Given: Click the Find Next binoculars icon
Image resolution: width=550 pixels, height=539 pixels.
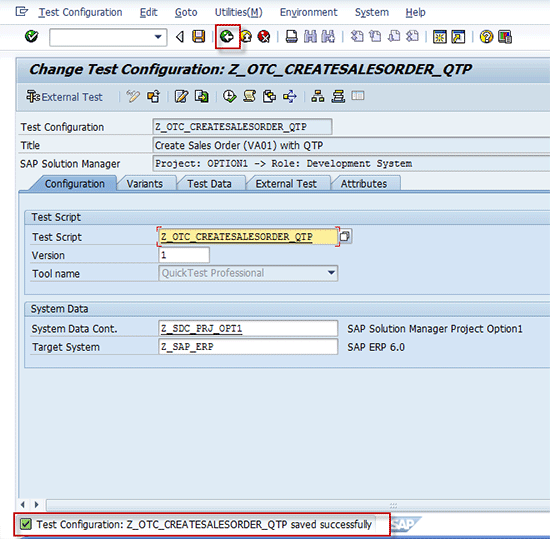Looking at the screenshot, I should pyautogui.click(x=328, y=37).
